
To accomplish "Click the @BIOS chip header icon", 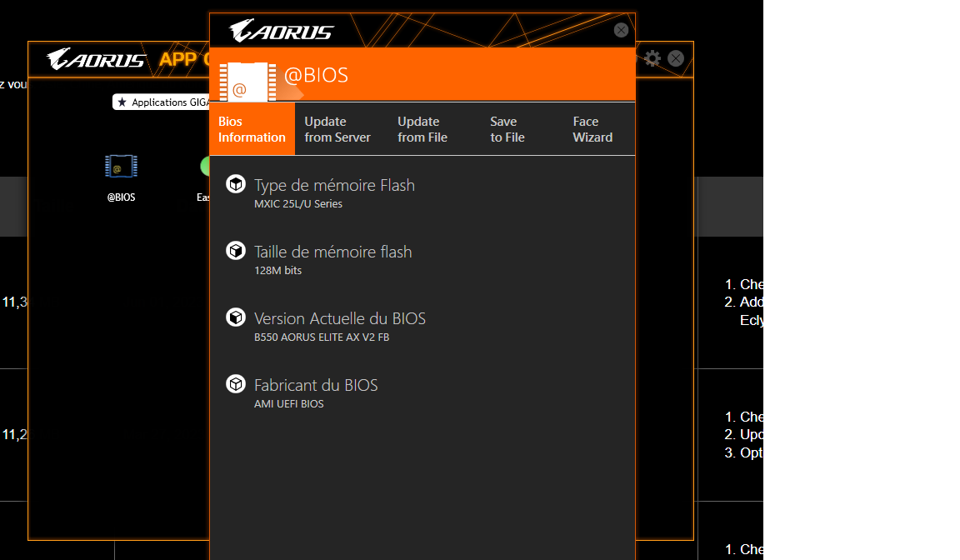I will 247,82.
